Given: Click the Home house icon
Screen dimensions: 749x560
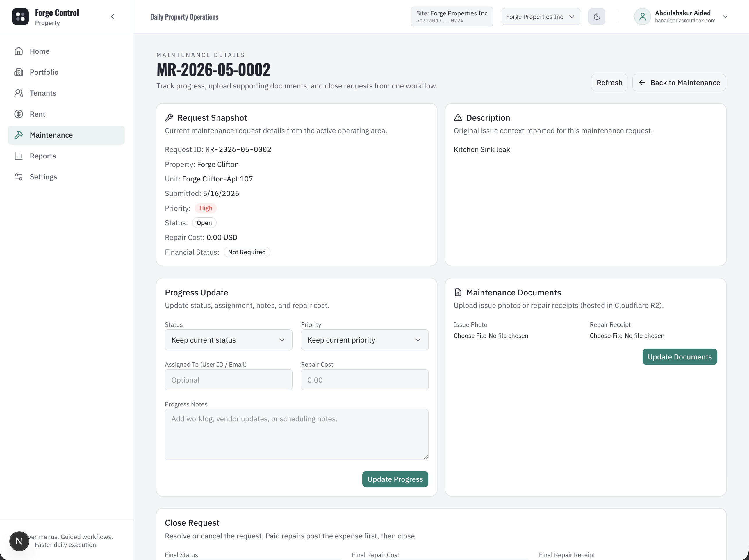Looking at the screenshot, I should (x=19, y=51).
